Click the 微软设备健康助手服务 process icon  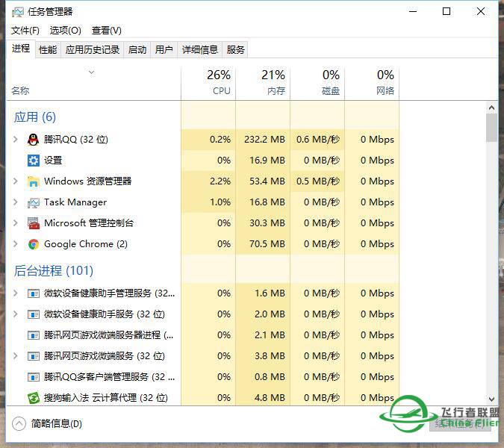pyautogui.click(x=33, y=314)
